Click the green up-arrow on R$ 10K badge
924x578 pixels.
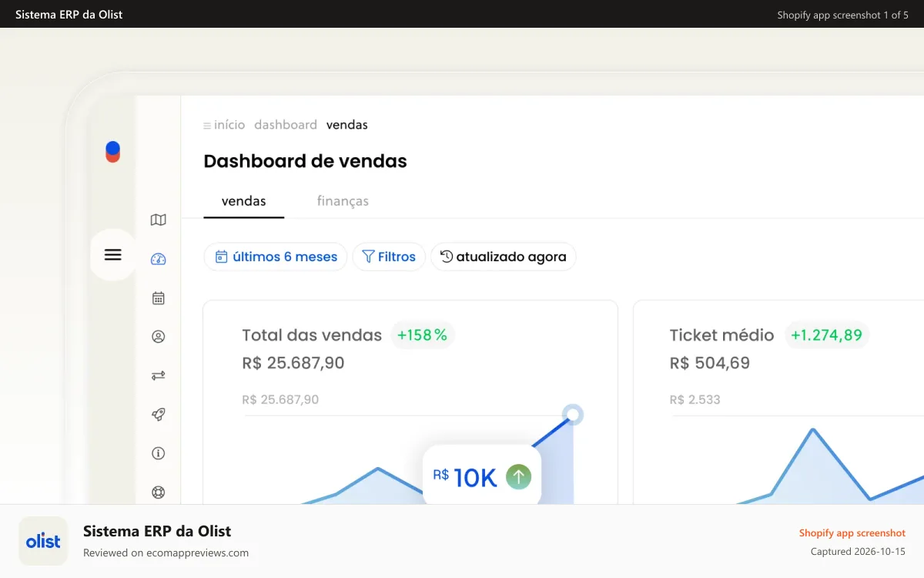pyautogui.click(x=518, y=477)
